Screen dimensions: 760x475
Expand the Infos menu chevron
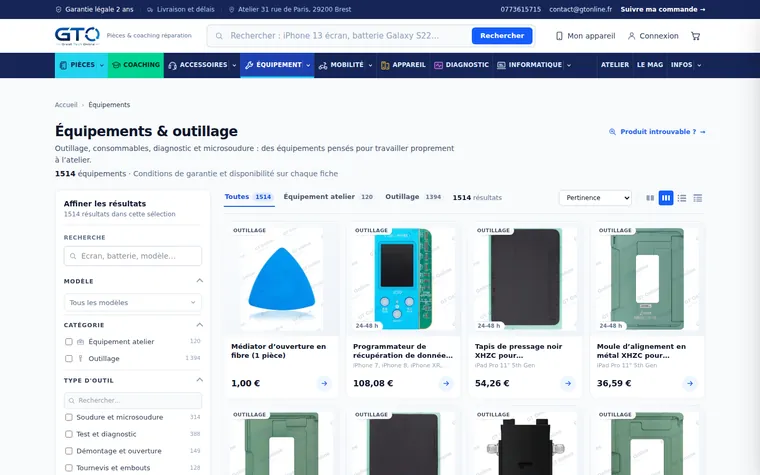point(699,65)
